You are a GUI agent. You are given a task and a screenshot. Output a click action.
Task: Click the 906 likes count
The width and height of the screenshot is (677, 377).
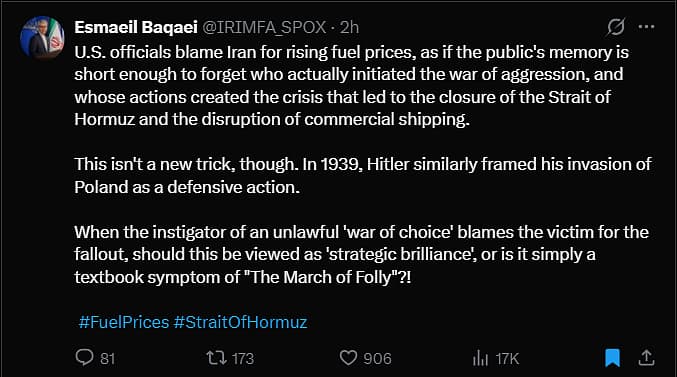point(377,358)
